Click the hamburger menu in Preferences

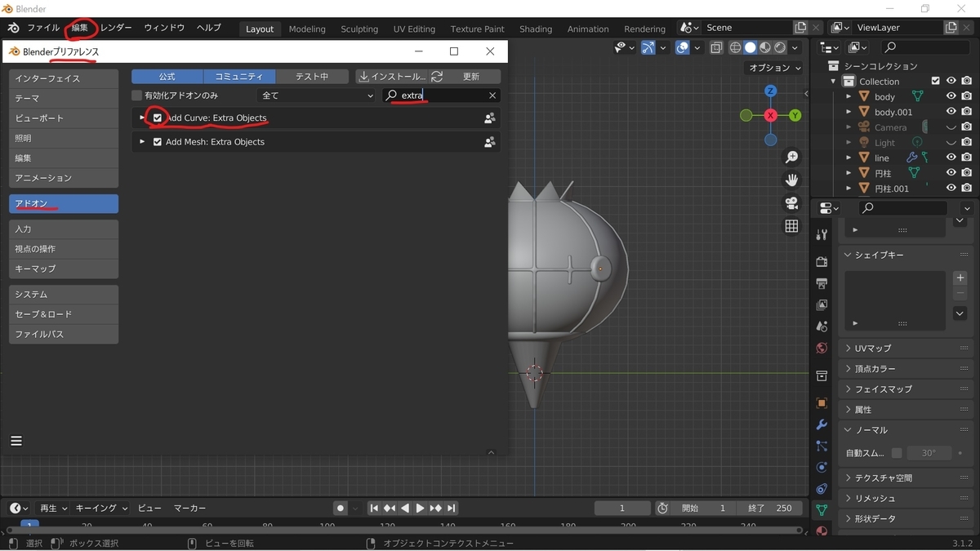click(16, 441)
